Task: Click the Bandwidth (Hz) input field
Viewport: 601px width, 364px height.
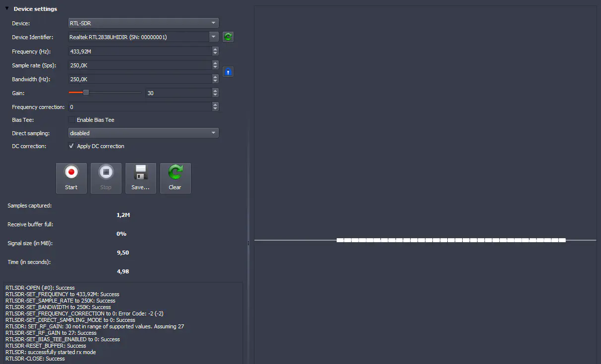Action: coord(139,79)
